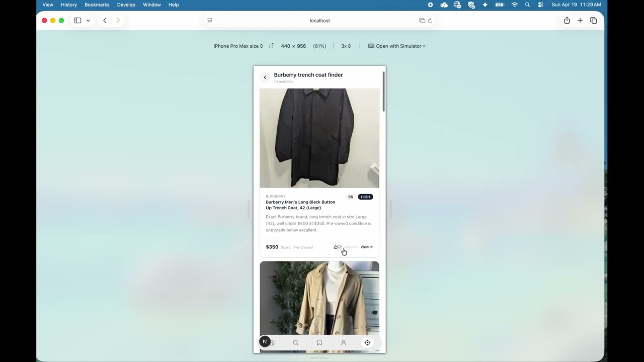Open the Next.js dev tools N badge

point(265,342)
